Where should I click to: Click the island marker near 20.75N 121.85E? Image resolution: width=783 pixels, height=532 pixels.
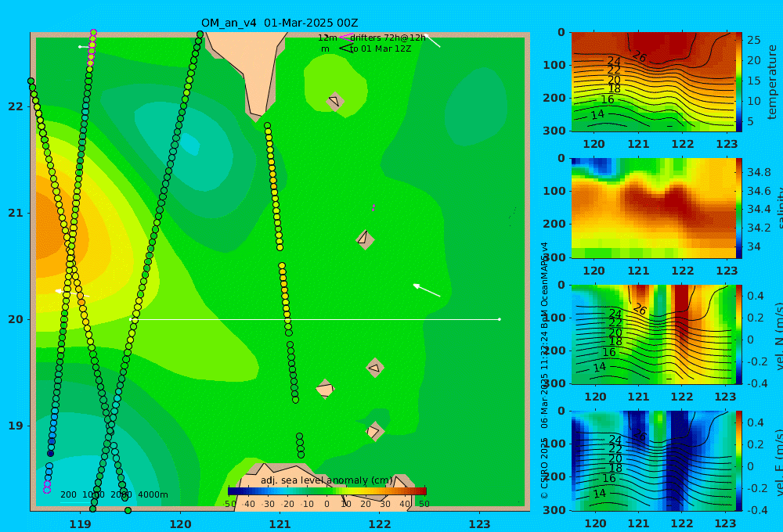(x=365, y=239)
